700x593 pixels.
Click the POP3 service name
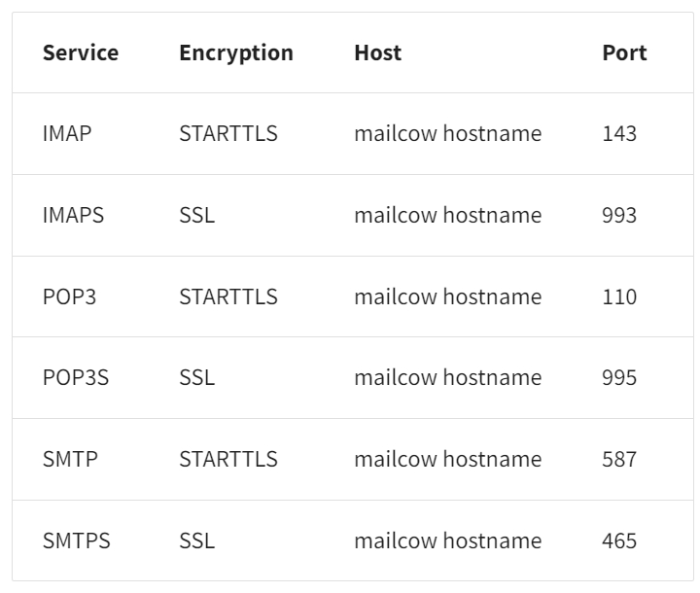tap(69, 296)
